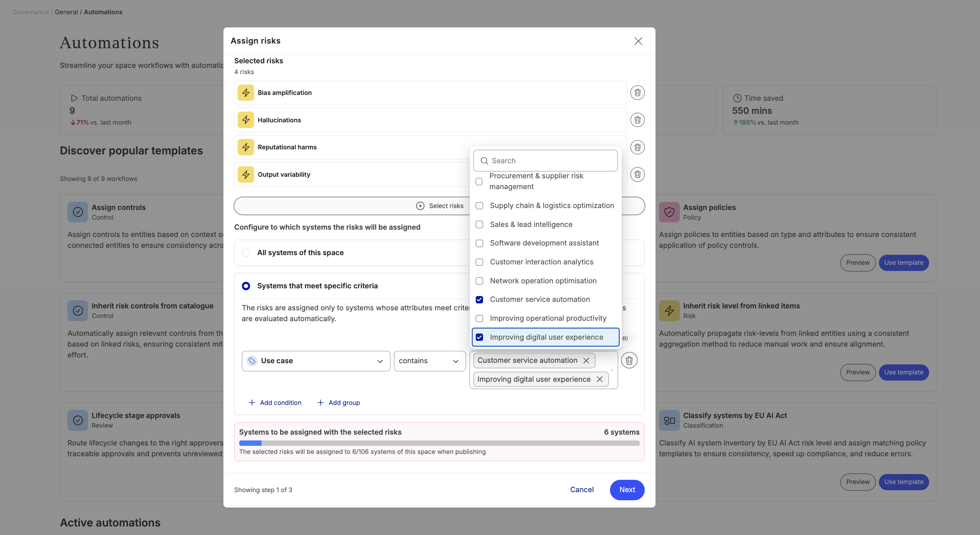Click the Next button
This screenshot has width=980, height=535.
click(x=627, y=490)
